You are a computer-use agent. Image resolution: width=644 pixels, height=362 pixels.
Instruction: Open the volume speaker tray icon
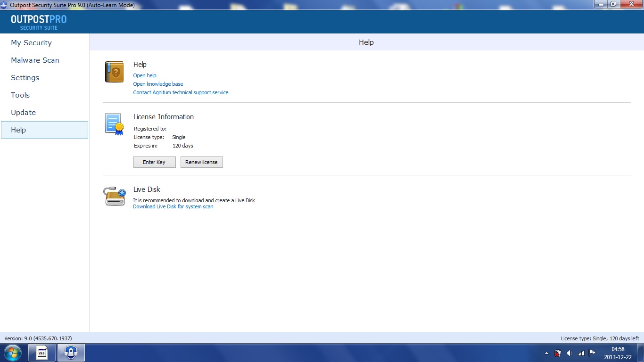coord(570,353)
